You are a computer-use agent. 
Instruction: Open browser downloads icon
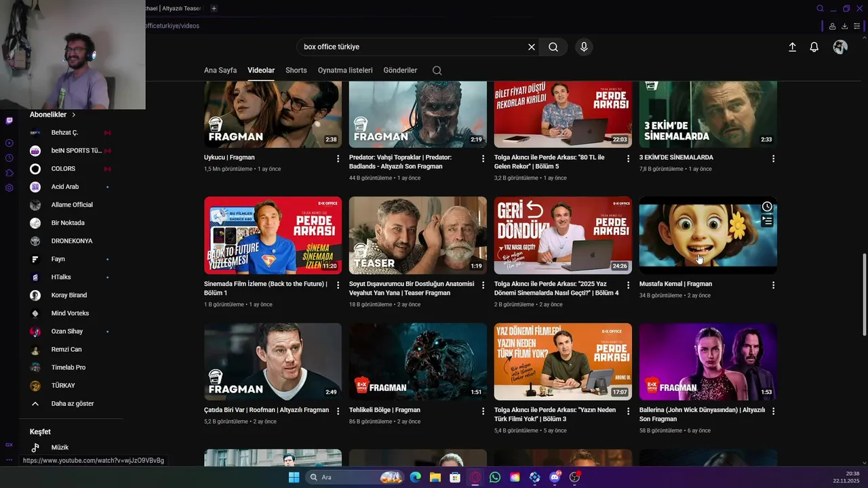point(844,26)
